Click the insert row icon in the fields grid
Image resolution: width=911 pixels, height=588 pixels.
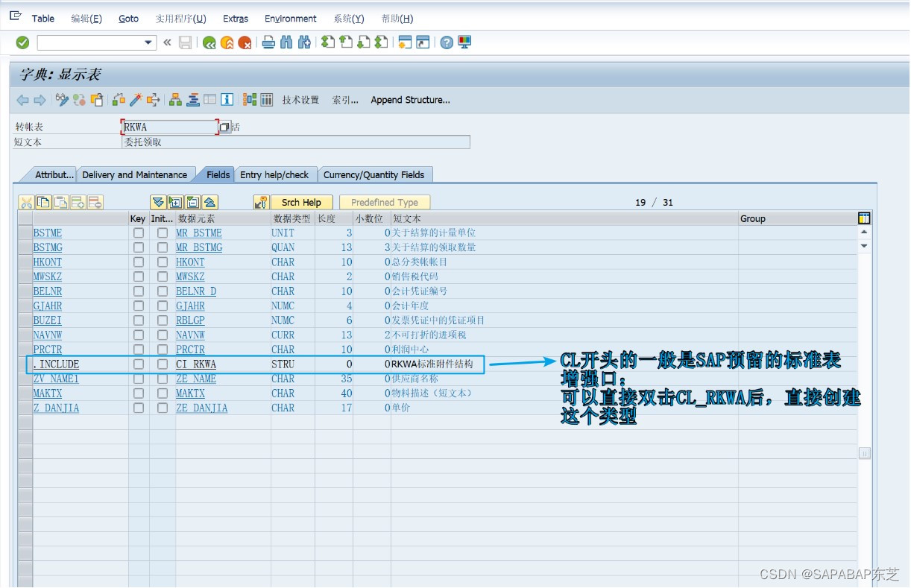click(x=79, y=202)
